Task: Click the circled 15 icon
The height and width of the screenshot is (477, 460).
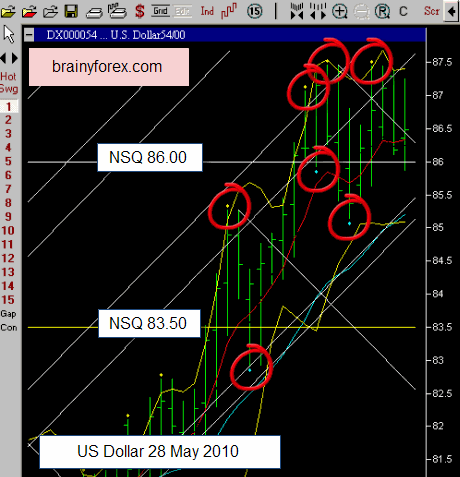Action: pyautogui.click(x=254, y=12)
